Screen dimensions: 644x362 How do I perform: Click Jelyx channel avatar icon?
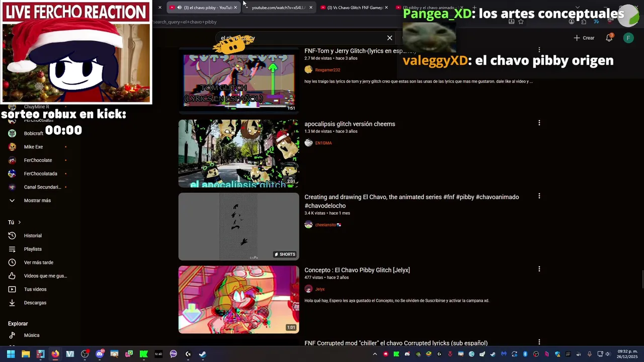point(308,289)
